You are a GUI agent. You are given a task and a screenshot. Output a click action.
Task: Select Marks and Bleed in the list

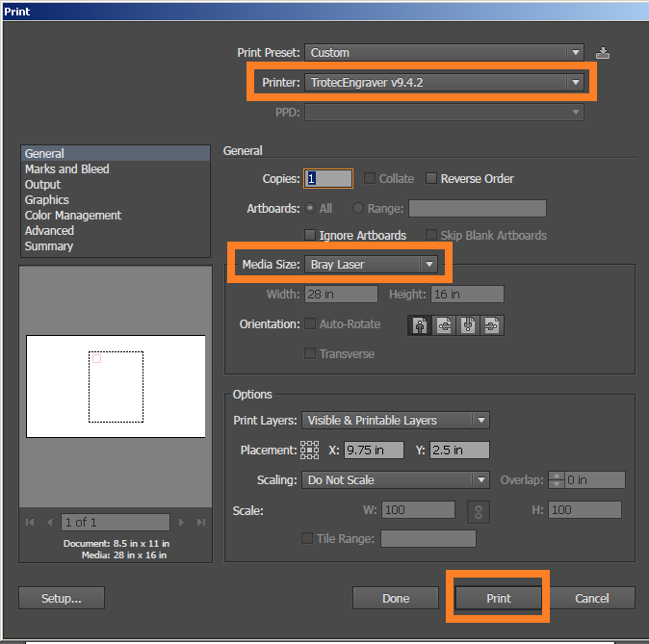point(116,168)
